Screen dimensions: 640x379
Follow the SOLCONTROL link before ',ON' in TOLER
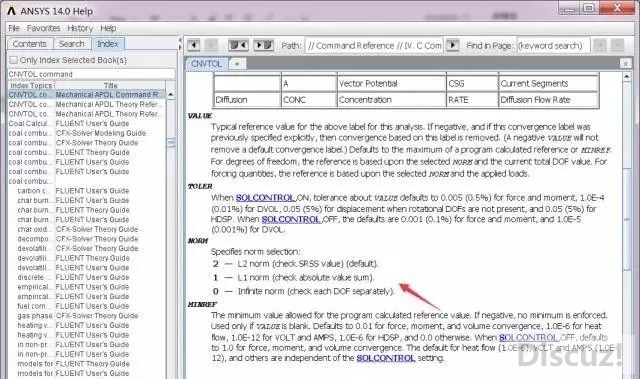(265, 197)
